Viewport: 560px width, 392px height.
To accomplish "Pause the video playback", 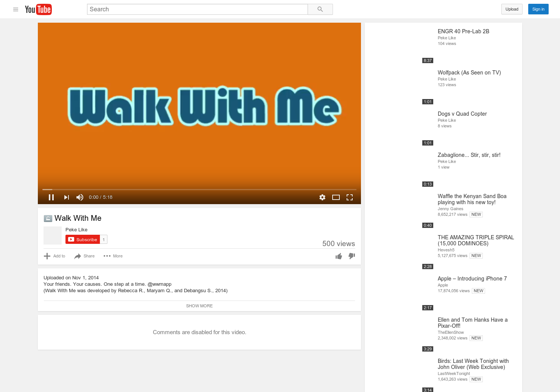I will click(51, 197).
